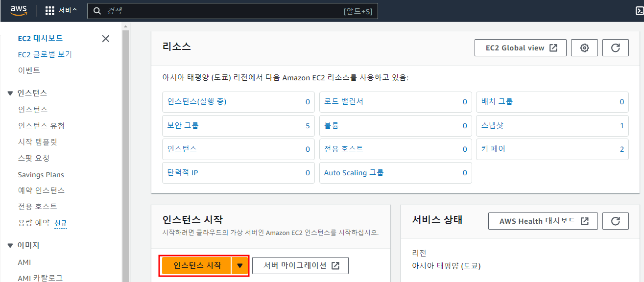Screen dimensions: 644x282
Task: Click 아시아 태평양 (도쿄) region text
Action: 447,266
